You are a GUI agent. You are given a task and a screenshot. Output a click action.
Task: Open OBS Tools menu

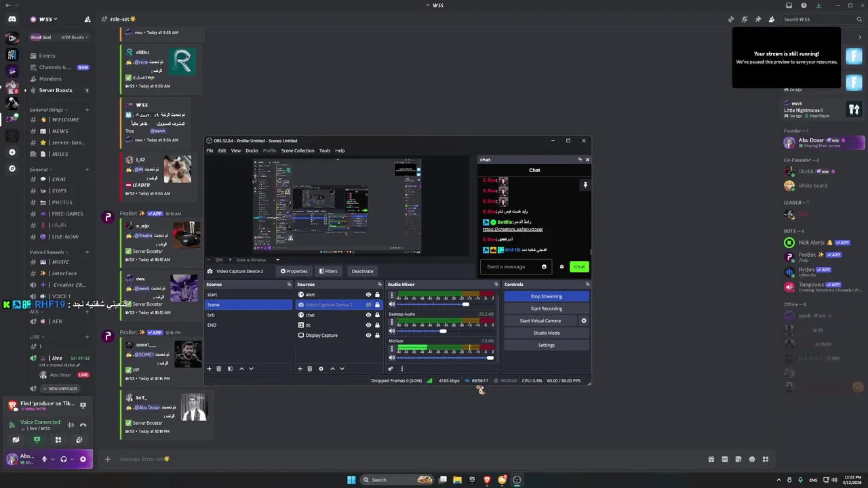(325, 150)
